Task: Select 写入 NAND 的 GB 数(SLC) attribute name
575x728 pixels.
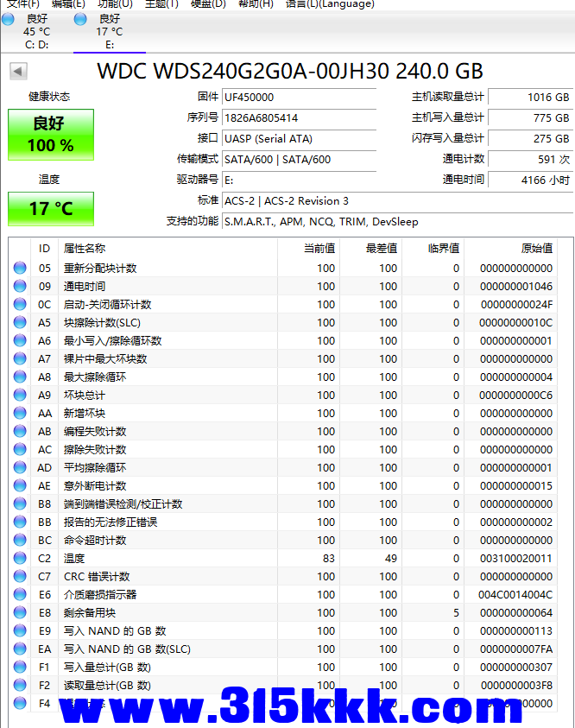Action: point(127,649)
